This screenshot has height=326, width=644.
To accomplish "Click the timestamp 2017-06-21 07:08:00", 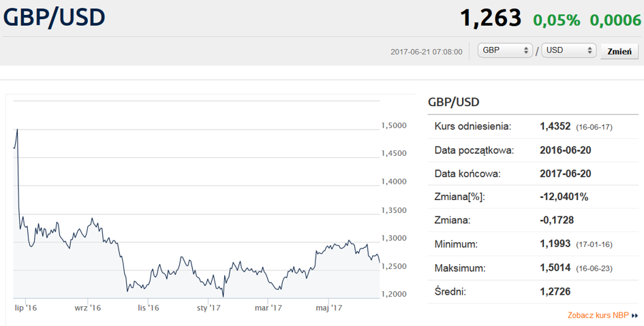I will 427,52.
